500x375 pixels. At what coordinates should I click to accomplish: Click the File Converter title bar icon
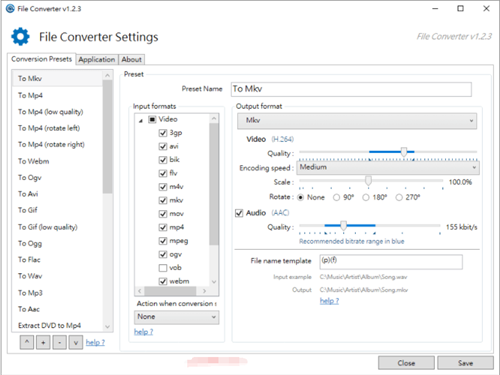tap(10, 8)
